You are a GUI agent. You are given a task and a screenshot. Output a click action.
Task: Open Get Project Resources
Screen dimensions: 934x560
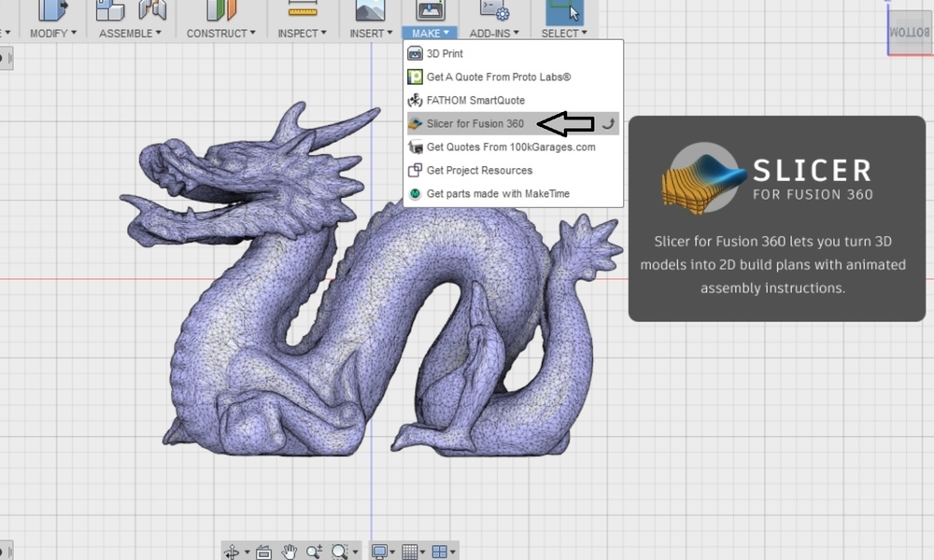pyautogui.click(x=513, y=170)
